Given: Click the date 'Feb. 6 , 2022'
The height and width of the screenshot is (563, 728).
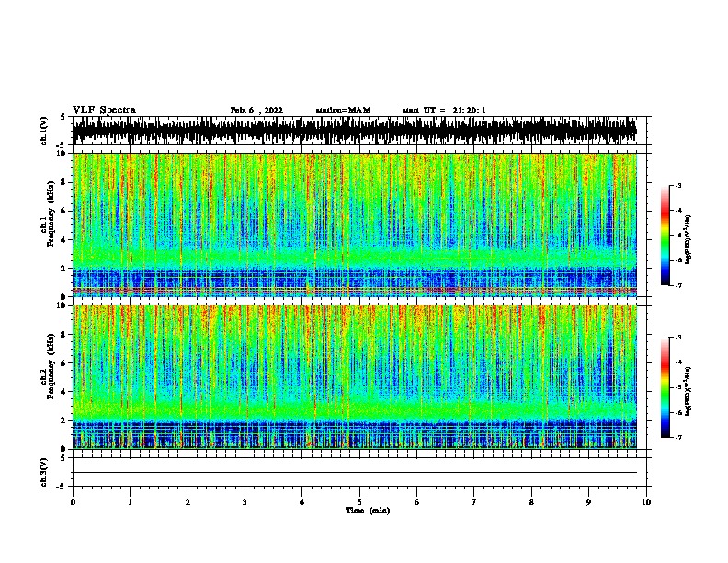Looking at the screenshot, I should pyautogui.click(x=256, y=110).
